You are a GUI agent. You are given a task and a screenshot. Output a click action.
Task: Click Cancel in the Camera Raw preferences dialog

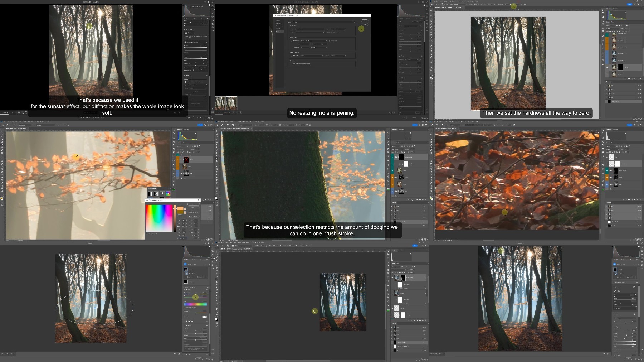pos(365,25)
